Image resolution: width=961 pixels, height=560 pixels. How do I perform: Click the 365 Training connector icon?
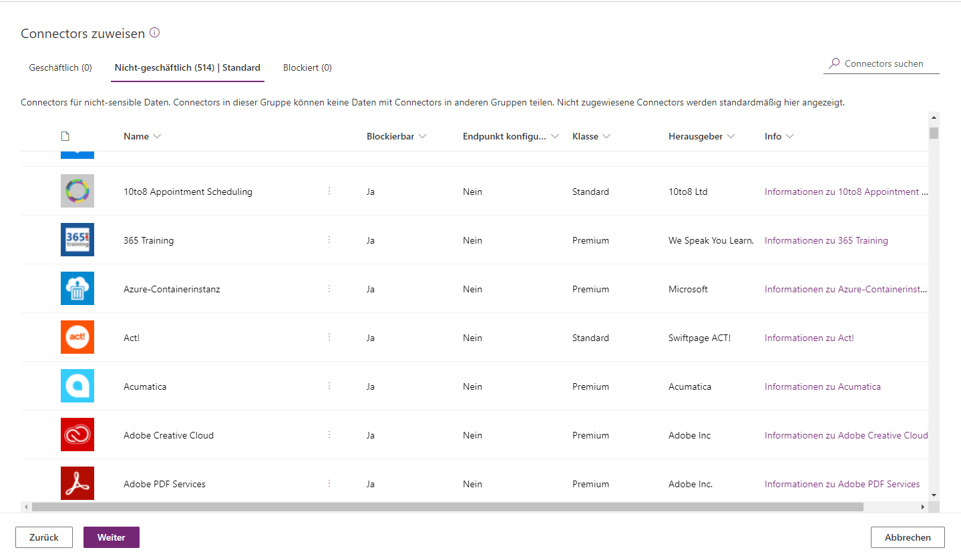tap(77, 240)
